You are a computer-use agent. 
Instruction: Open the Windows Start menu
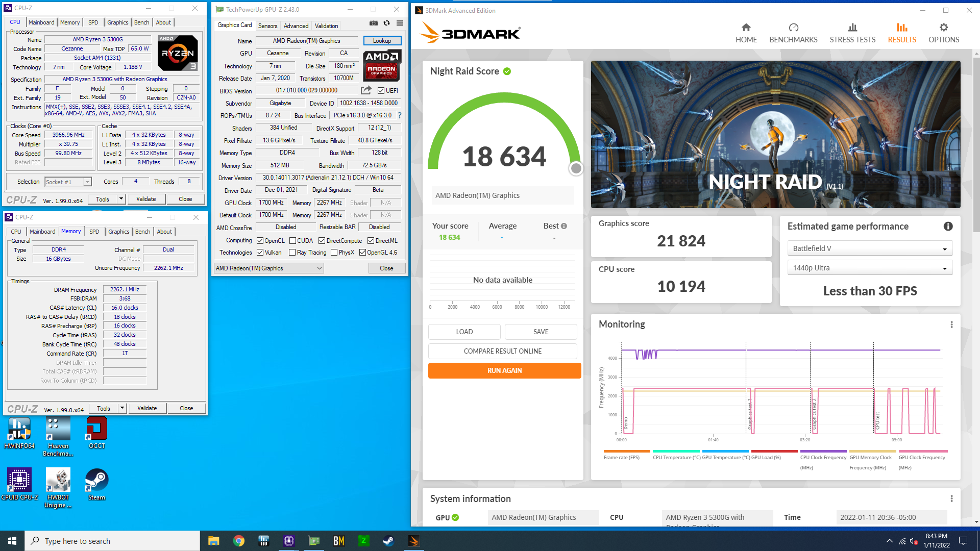(x=12, y=541)
